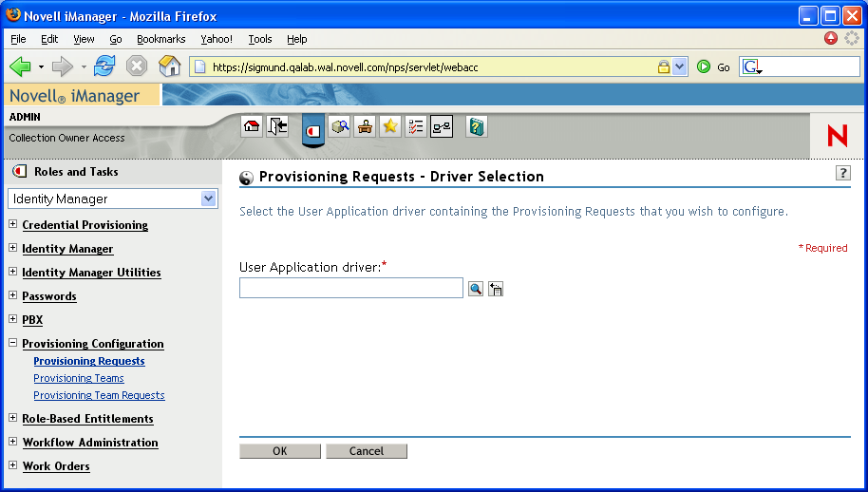Screen dimensions: 868x492
Task: Reload the page in Firefox
Action: point(104,66)
